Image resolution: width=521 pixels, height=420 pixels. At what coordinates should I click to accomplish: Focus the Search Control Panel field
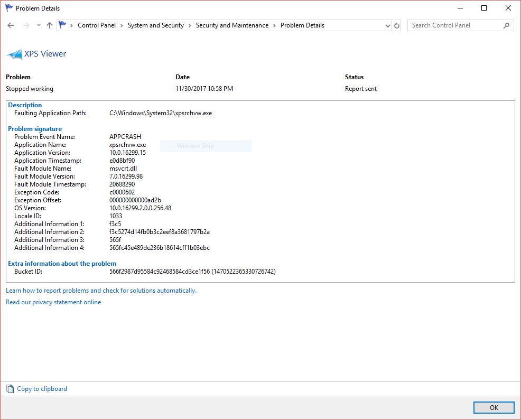pos(461,25)
